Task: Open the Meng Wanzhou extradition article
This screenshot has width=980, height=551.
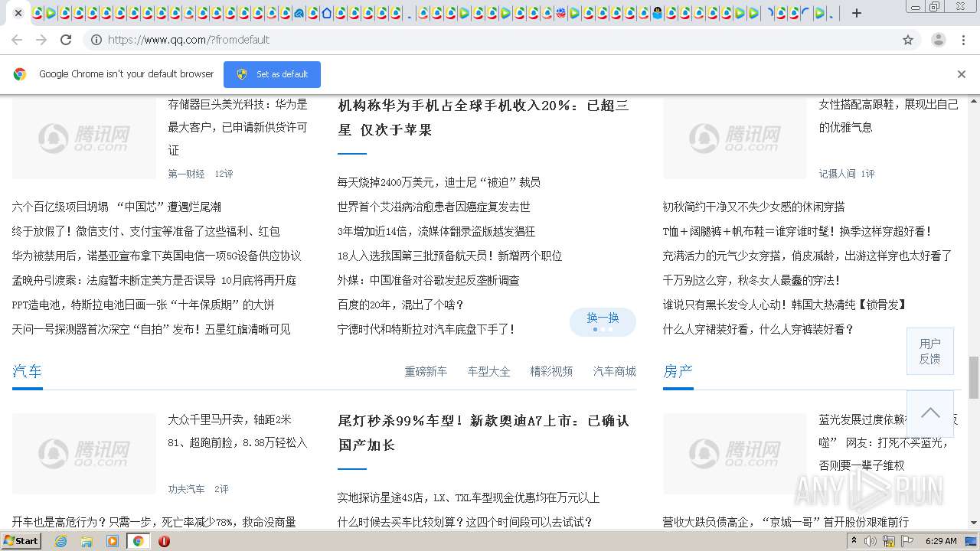Action: click(x=154, y=280)
